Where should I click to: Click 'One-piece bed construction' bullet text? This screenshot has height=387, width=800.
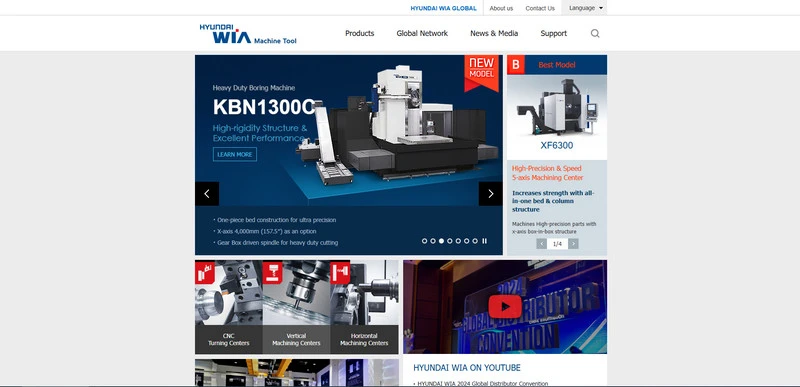(277, 220)
